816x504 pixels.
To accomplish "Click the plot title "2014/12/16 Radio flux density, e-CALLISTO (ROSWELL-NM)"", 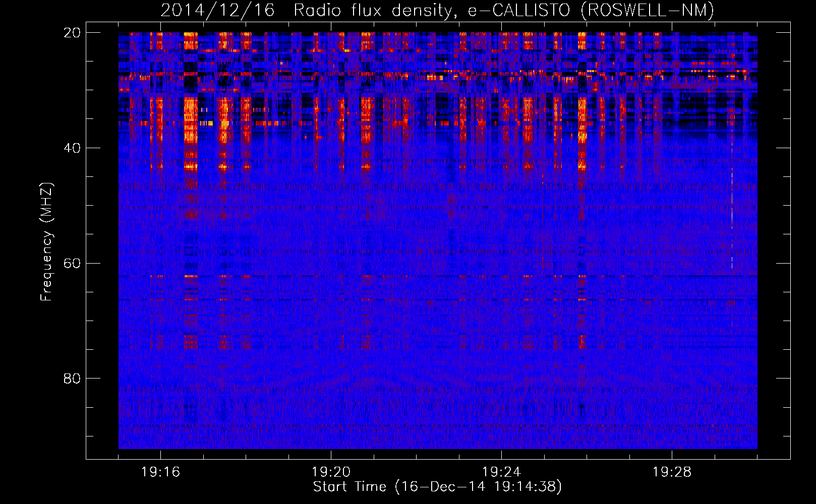I will 437,10.
